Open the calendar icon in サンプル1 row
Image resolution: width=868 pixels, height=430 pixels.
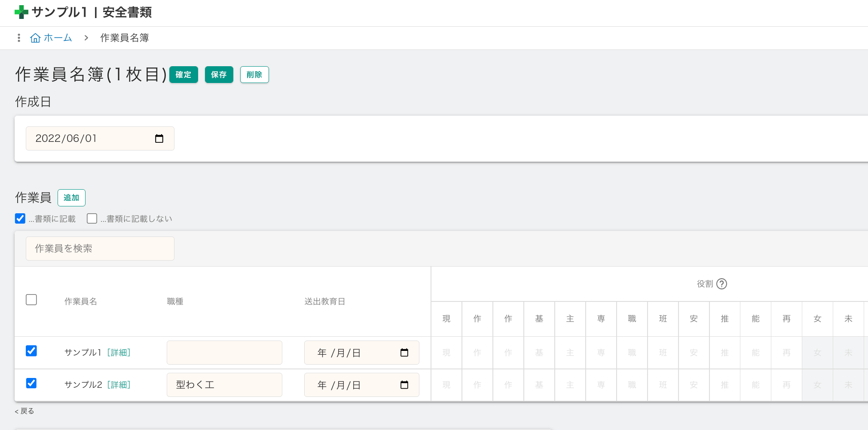[404, 353]
